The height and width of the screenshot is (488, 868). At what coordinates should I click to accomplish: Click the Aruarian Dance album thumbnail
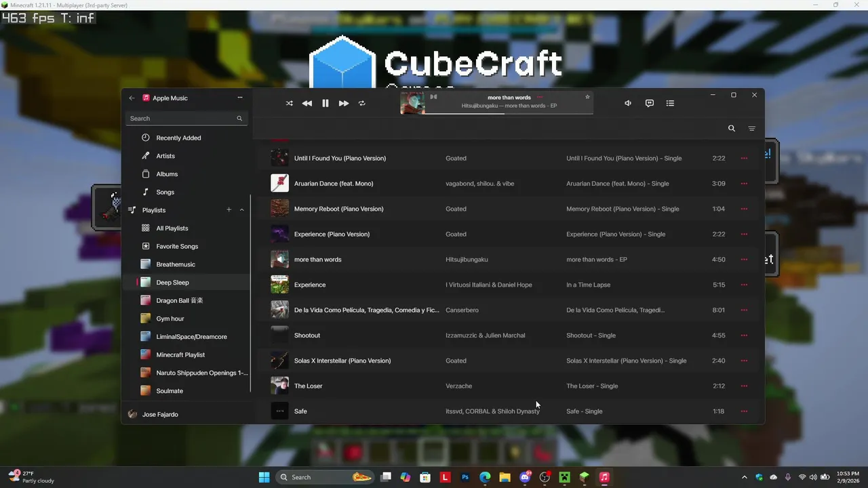(x=279, y=183)
